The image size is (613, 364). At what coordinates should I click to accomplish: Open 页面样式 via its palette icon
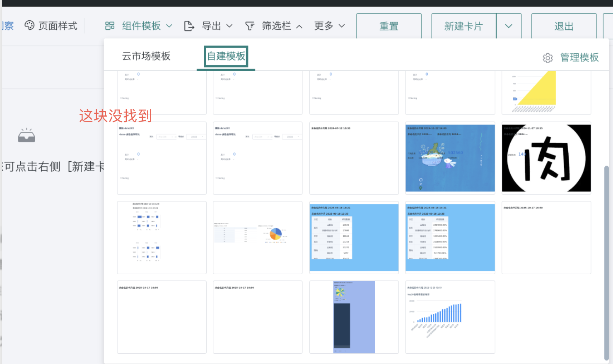[x=29, y=26]
